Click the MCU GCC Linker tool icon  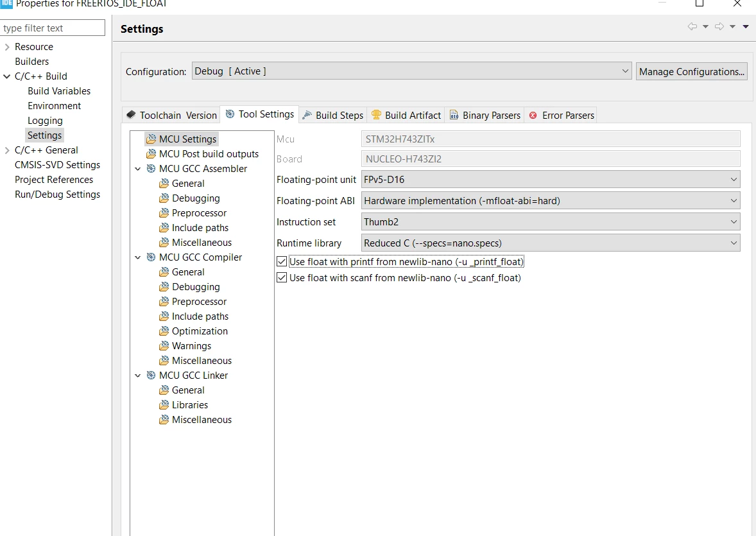[151, 376]
